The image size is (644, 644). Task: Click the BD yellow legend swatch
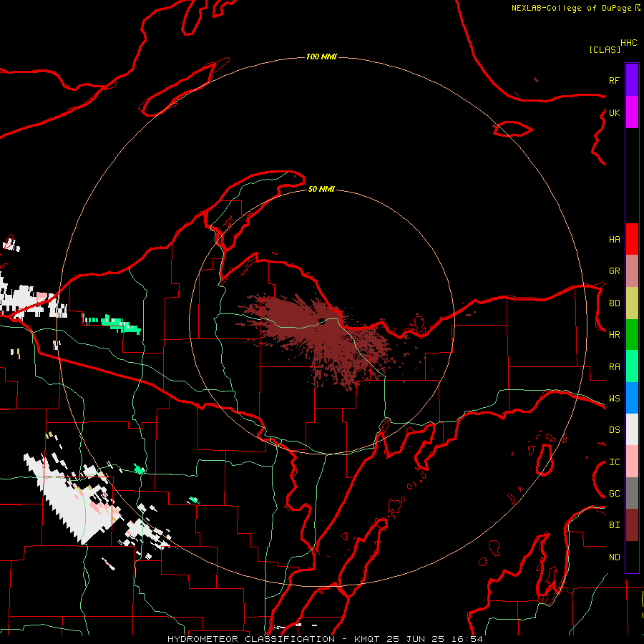(x=632, y=303)
